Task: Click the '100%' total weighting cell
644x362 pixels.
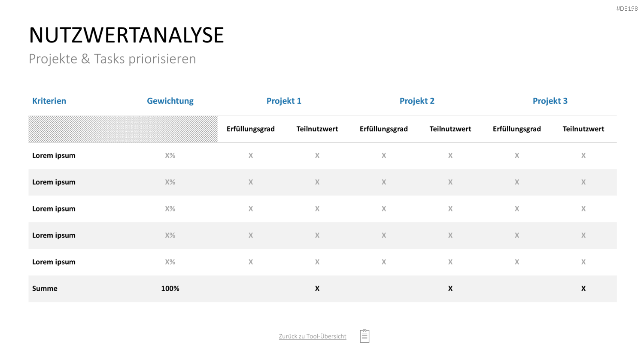Action: 170,289
